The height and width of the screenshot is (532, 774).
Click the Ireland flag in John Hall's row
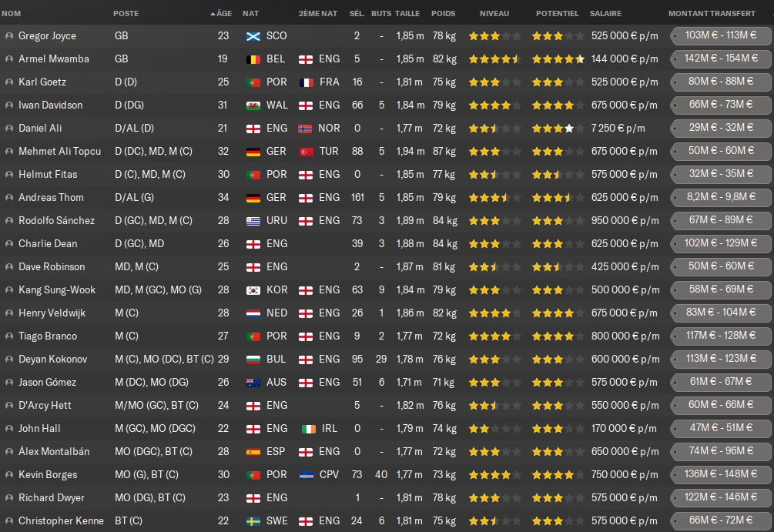click(306, 429)
